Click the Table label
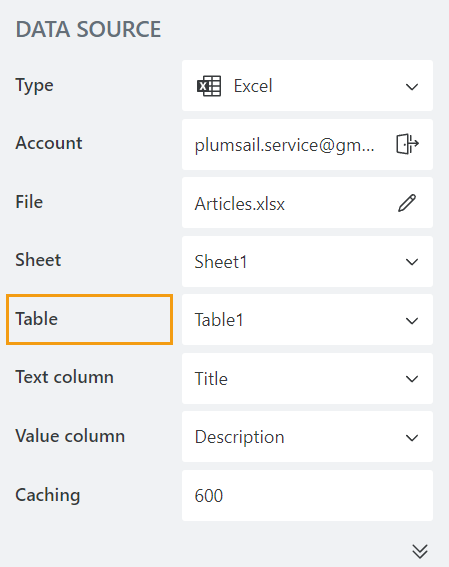The image size is (449, 567). (37, 319)
